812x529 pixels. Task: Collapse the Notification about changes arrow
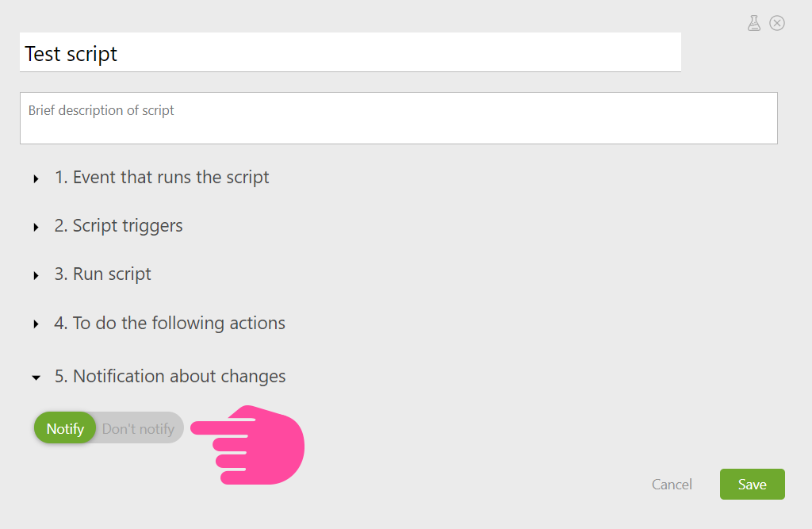pyautogui.click(x=36, y=378)
